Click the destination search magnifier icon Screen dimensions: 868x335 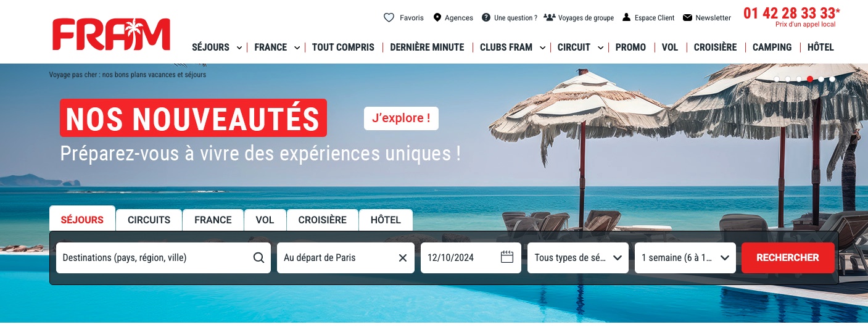pos(258,258)
